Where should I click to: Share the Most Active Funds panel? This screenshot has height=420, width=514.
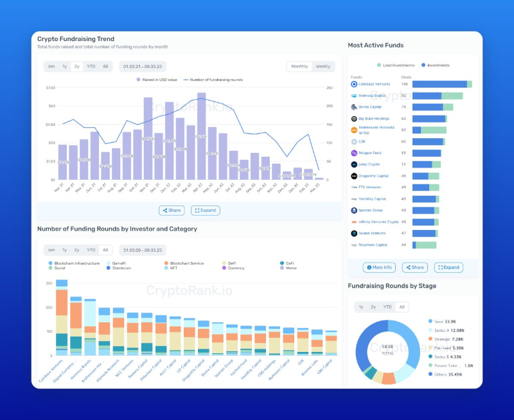pos(415,267)
